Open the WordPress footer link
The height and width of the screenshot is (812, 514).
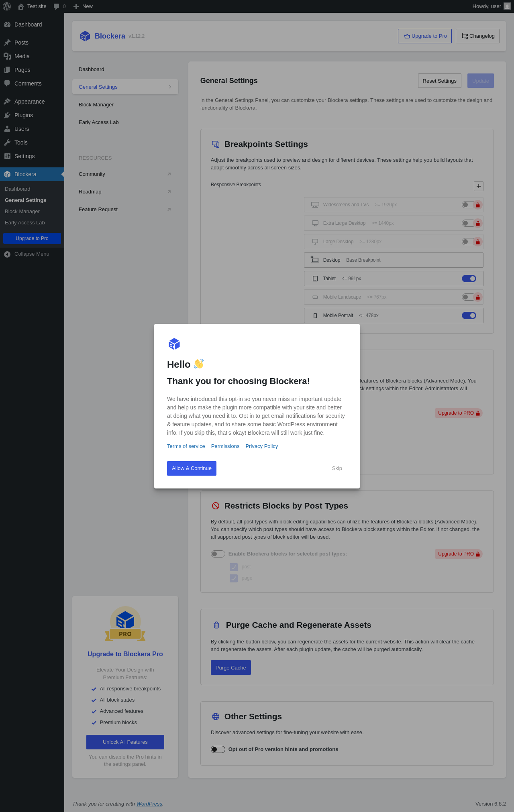tap(149, 804)
